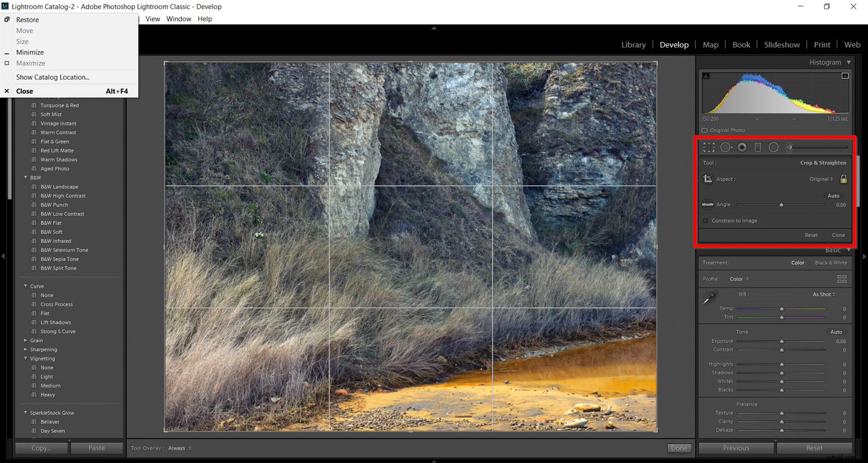Unlock the crop aspect ratio padlock
This screenshot has width=868, height=463.
click(x=843, y=179)
